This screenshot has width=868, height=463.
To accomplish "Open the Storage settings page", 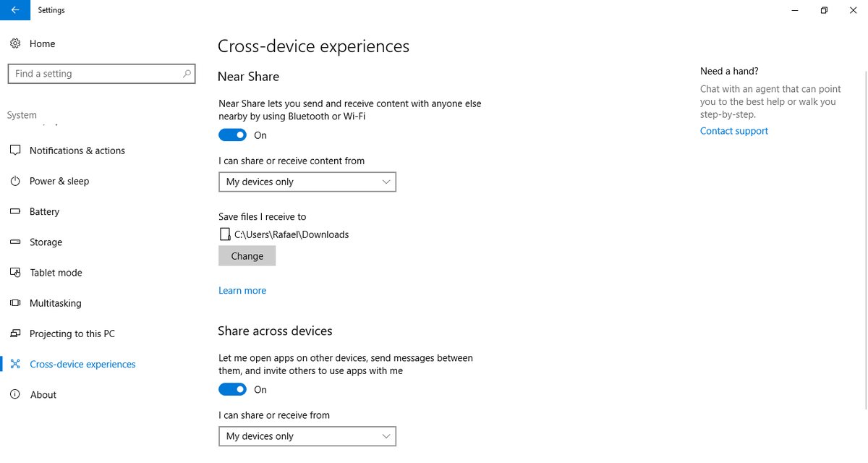I will coord(46,242).
